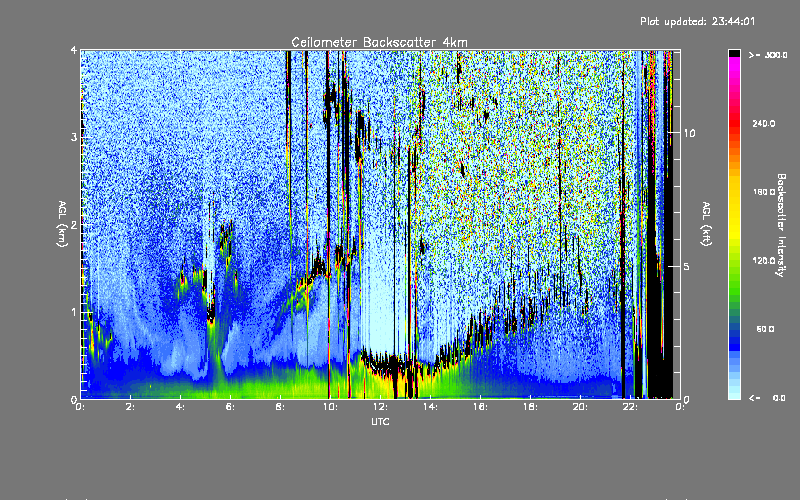Click the ">= 300.0" colorbar maximum label

[x=768, y=55]
